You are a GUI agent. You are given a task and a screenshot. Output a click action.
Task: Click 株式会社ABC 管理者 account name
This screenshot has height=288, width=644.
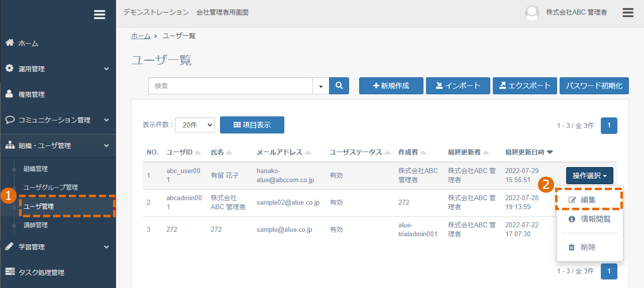(577, 13)
